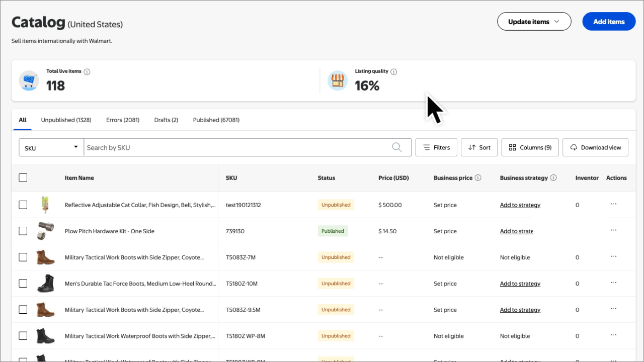Click the Listing quality info icon
The height and width of the screenshot is (362, 644).
click(x=393, y=71)
